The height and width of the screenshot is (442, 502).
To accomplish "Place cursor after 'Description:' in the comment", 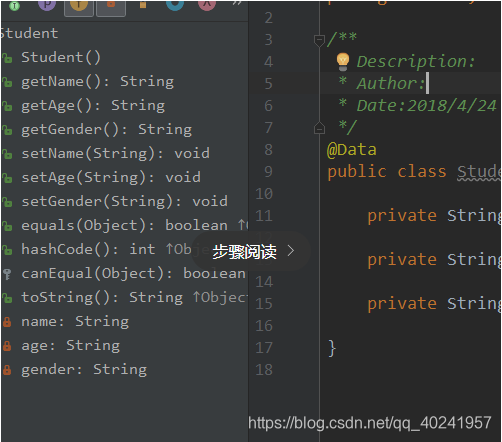I will (476, 62).
